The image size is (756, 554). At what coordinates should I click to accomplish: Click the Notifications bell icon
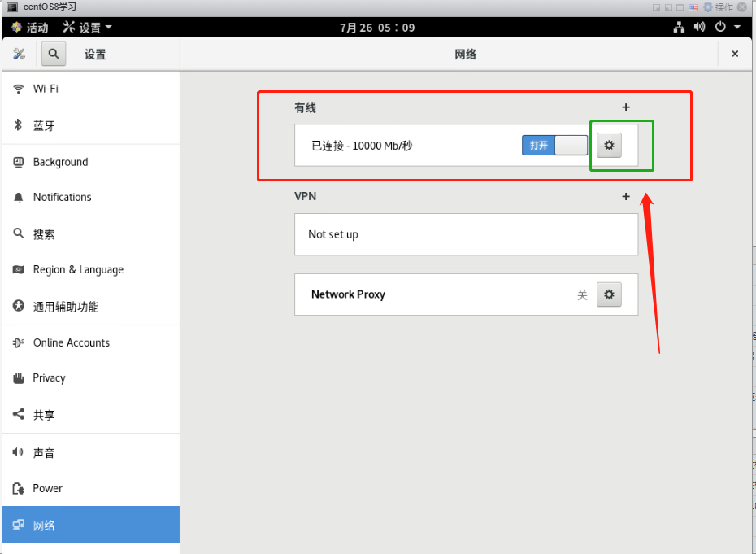[x=19, y=198]
